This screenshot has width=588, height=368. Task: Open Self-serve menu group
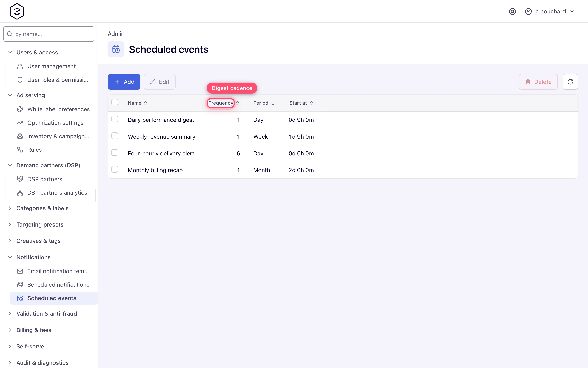coord(30,346)
